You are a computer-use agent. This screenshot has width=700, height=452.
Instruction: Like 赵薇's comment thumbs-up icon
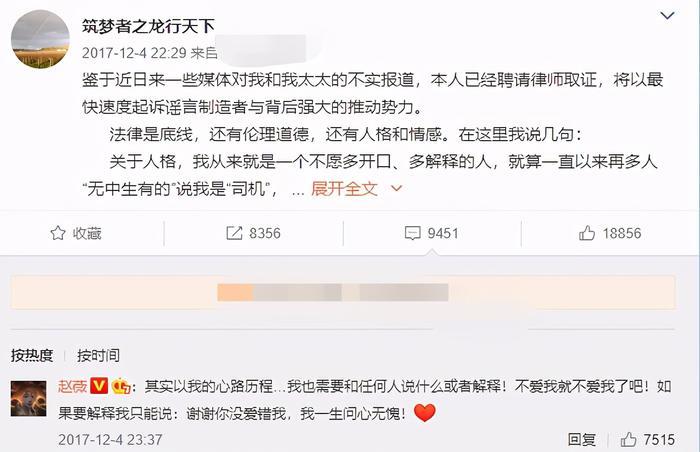[628, 439]
